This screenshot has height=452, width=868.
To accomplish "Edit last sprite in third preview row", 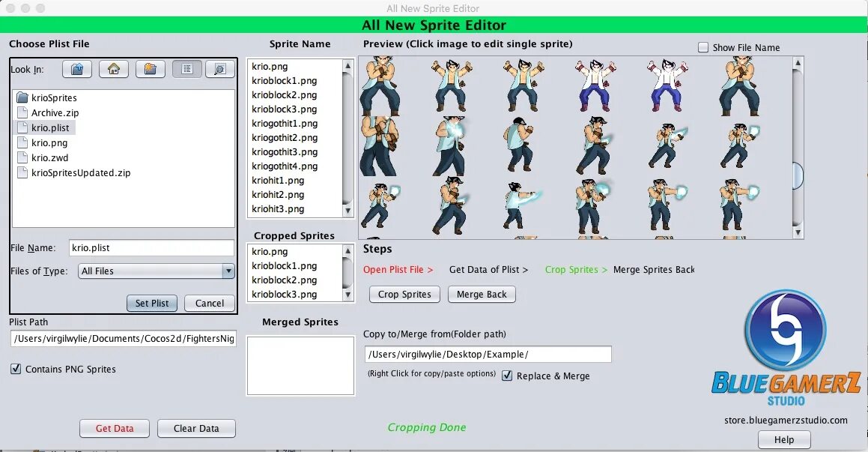I will click(740, 205).
